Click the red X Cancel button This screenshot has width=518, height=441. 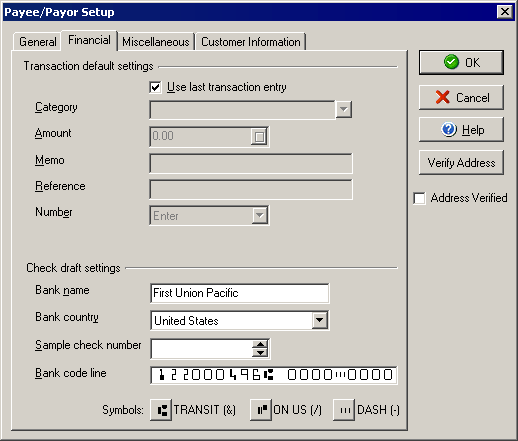point(461,98)
